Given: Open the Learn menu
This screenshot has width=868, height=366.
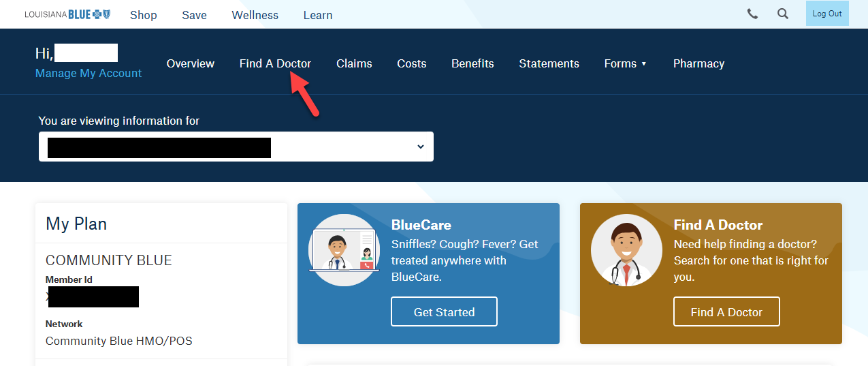Looking at the screenshot, I should (317, 15).
